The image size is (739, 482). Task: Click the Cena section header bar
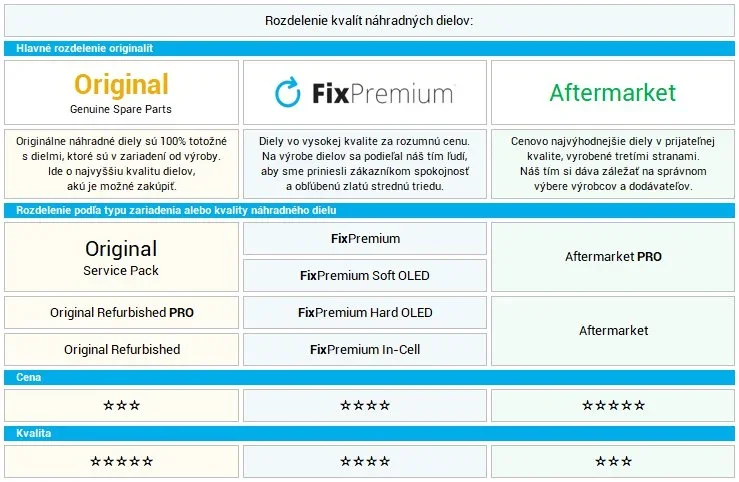369,378
